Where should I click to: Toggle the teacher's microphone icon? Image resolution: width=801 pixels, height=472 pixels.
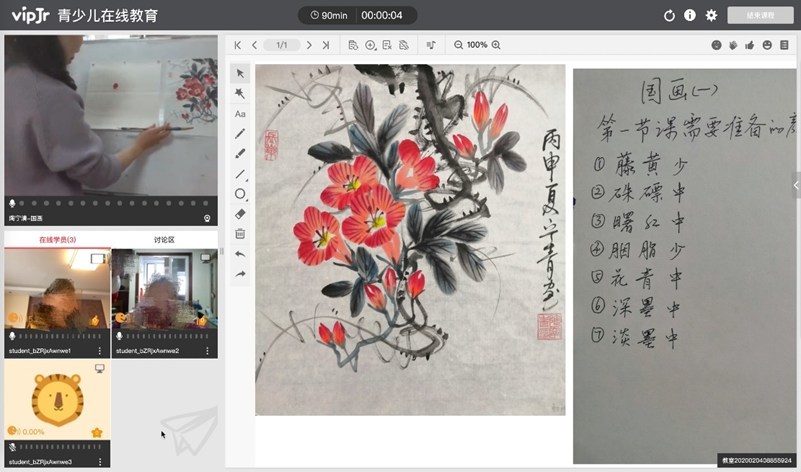click(x=12, y=203)
